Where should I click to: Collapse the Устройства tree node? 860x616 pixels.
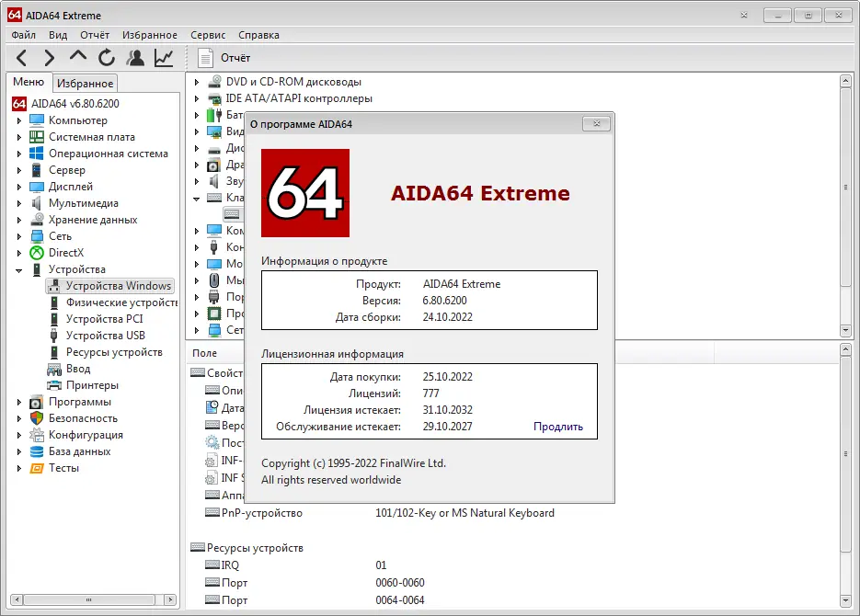coord(19,269)
